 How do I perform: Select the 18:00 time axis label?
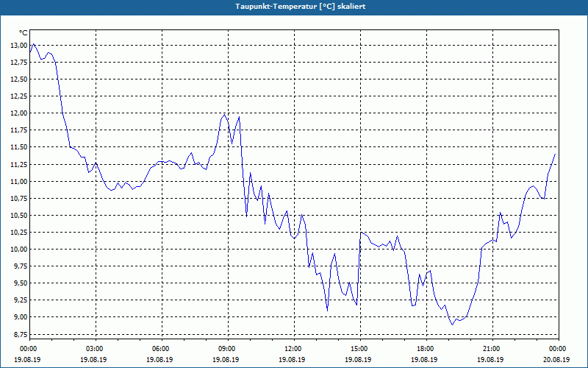pos(427,349)
